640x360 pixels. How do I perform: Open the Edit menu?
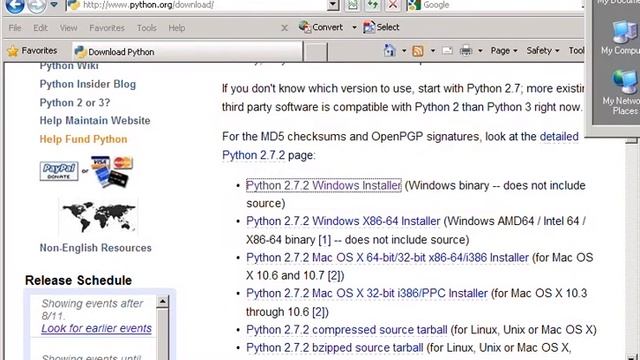[x=40, y=28]
